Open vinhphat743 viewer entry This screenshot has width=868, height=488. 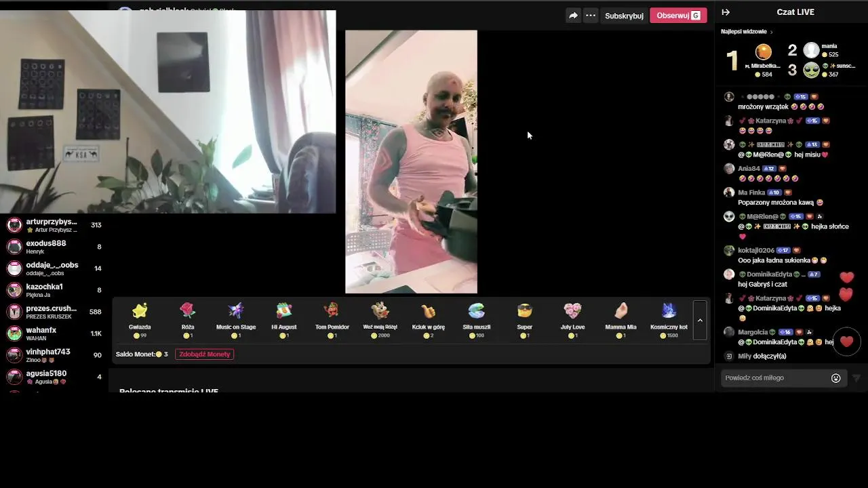(x=54, y=355)
